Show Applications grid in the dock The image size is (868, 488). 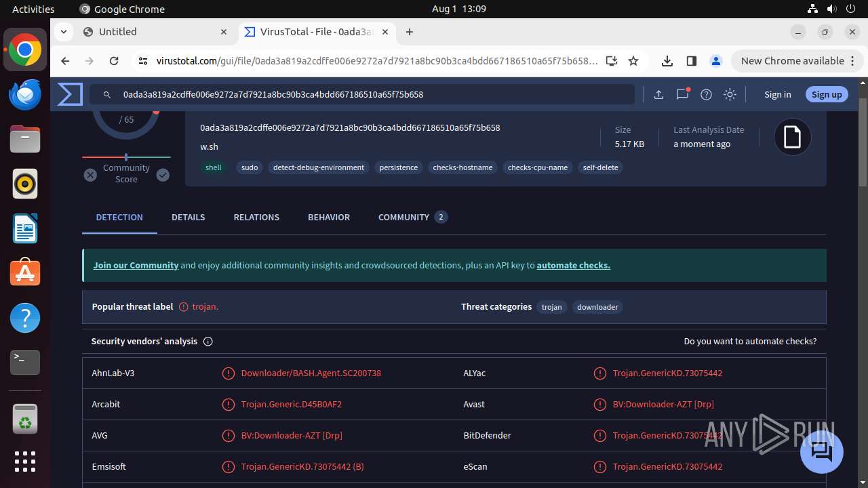click(25, 462)
